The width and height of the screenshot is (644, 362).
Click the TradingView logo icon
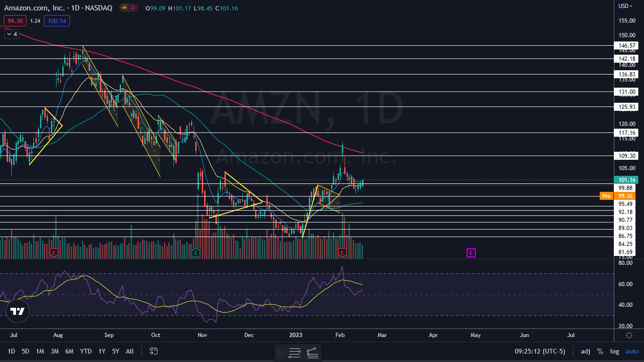pos(18,311)
